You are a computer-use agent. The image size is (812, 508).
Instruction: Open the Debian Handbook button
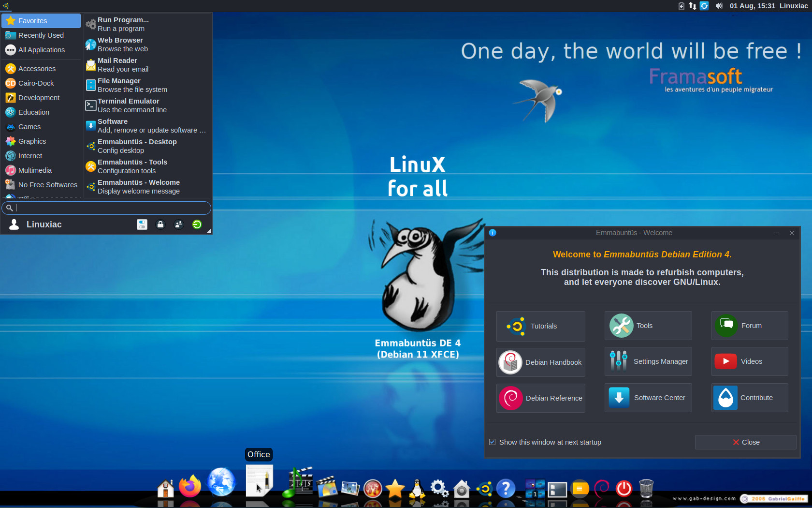pyautogui.click(x=540, y=362)
